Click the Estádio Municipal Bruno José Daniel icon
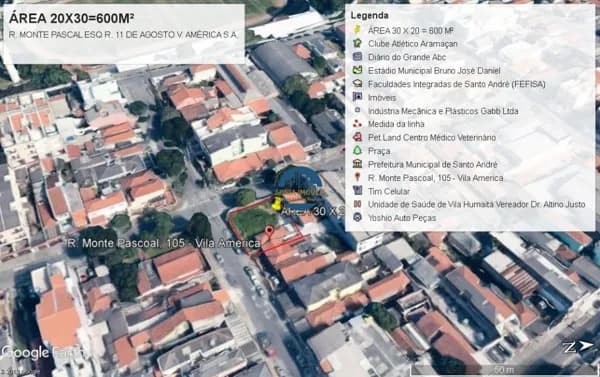Image resolution: width=600 pixels, height=377 pixels. pyautogui.click(x=357, y=70)
